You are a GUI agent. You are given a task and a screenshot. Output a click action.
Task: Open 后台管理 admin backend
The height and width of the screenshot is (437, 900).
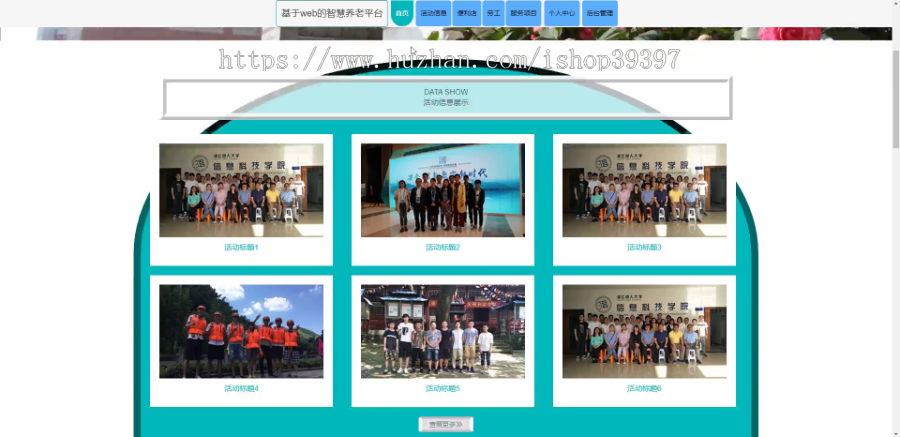[x=600, y=13]
